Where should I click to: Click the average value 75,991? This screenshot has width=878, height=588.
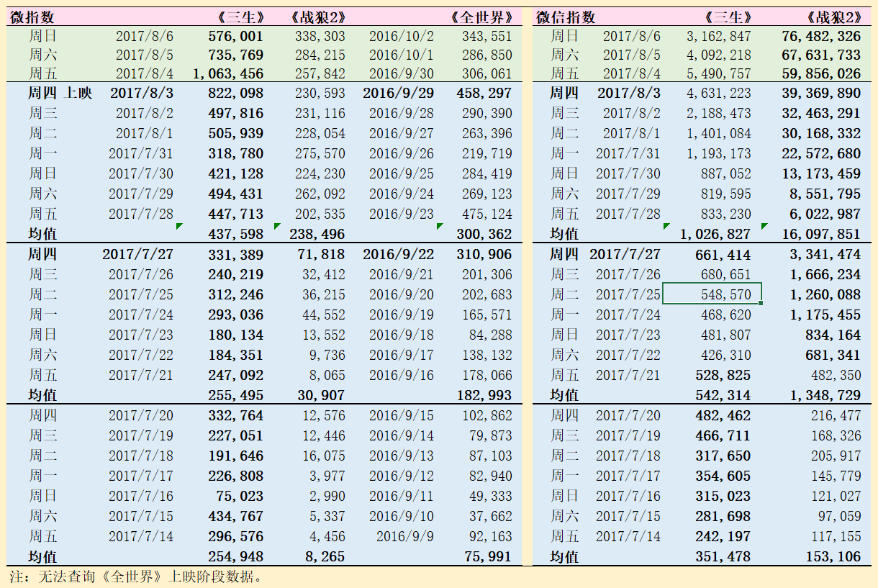click(488, 556)
